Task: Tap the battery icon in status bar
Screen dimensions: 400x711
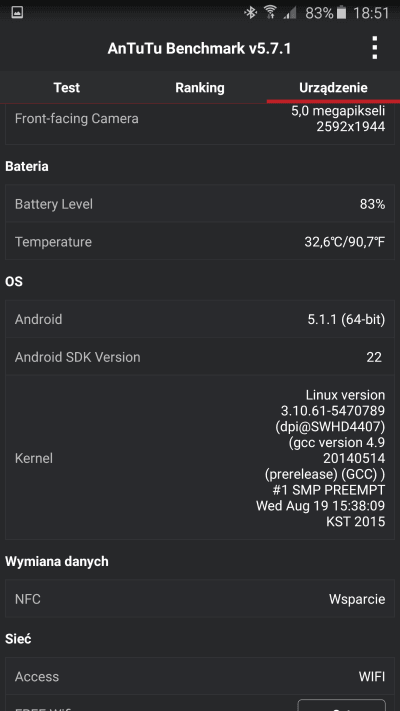Action: pyautogui.click(x=342, y=13)
